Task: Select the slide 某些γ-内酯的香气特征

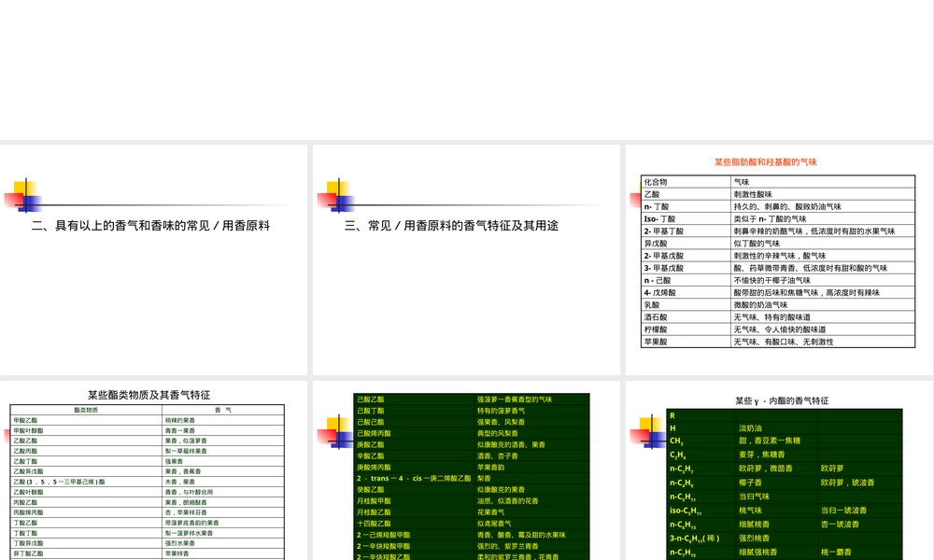Action: tap(779, 470)
